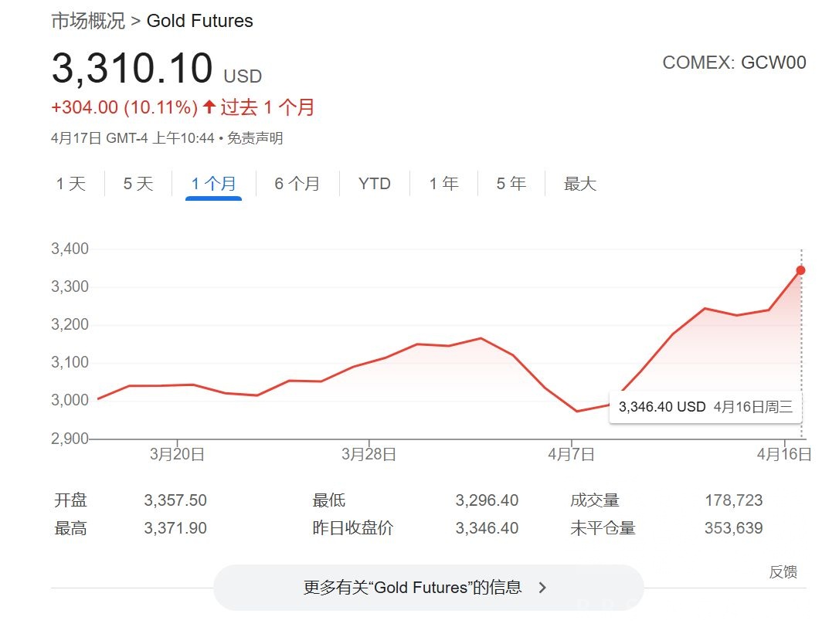
Task: Select the 5 年 range tab
Action: [511, 184]
